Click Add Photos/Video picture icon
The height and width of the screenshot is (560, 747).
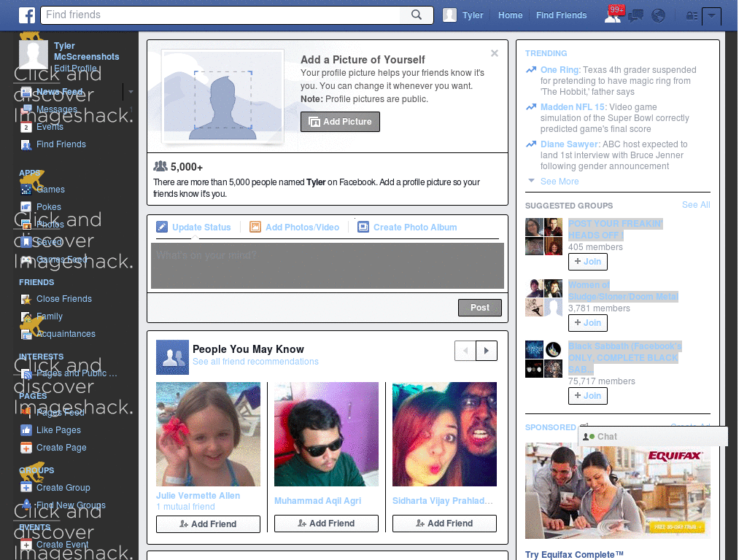coord(255,227)
